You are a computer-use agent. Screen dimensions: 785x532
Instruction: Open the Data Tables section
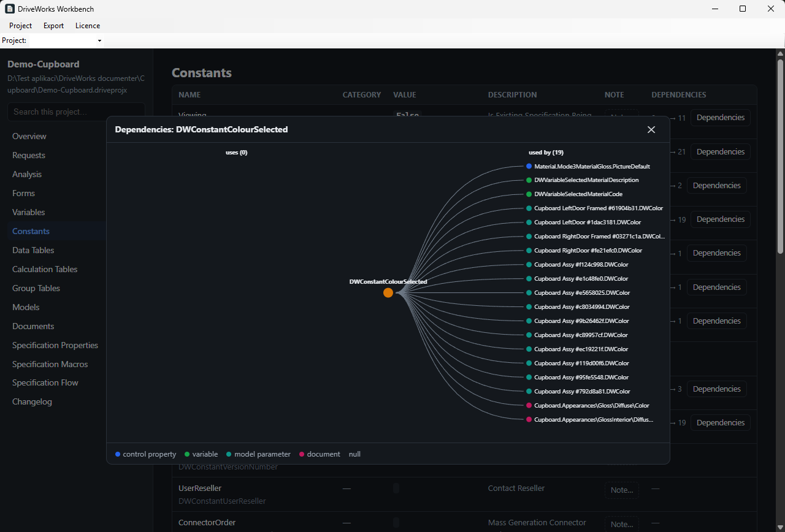pyautogui.click(x=33, y=250)
